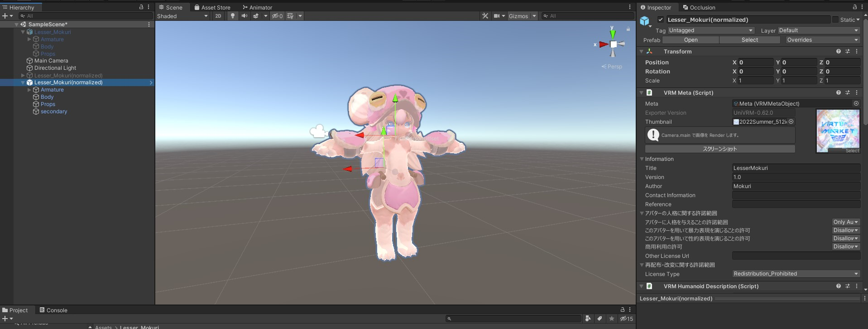Screen dimensions: 868x329
Task: Mute scene audio via the speaker icon
Action: point(245,16)
